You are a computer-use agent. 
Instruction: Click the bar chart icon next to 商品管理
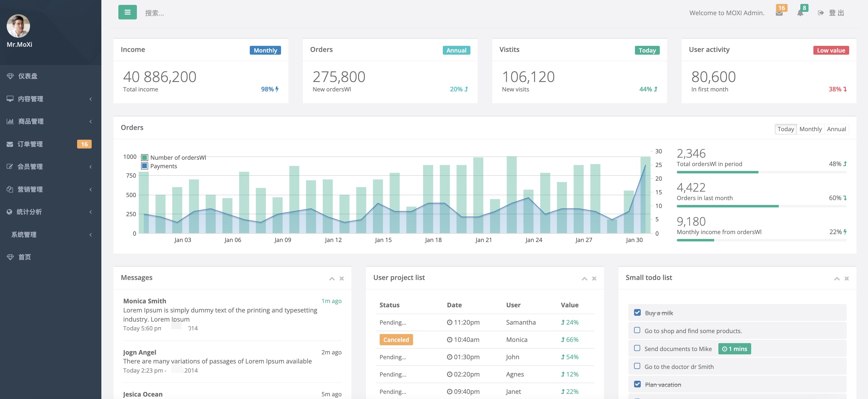(x=10, y=121)
